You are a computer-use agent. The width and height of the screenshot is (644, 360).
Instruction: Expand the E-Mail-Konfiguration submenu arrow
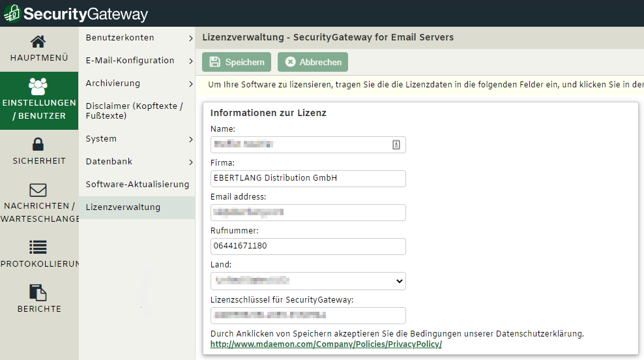(190, 61)
